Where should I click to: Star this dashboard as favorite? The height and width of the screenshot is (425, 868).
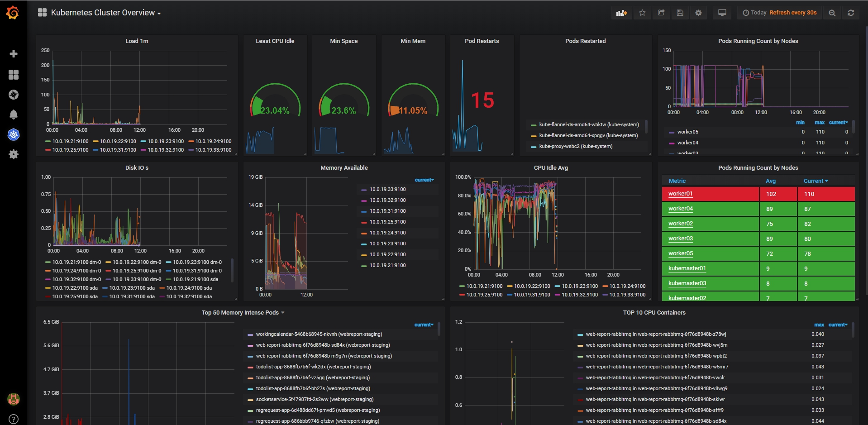pos(642,13)
